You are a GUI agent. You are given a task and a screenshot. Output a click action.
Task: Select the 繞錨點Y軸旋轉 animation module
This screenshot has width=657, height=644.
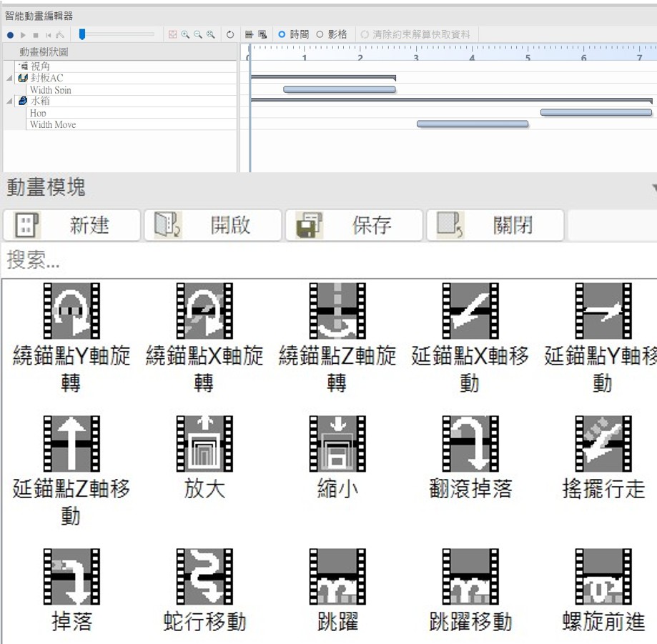[71, 312]
